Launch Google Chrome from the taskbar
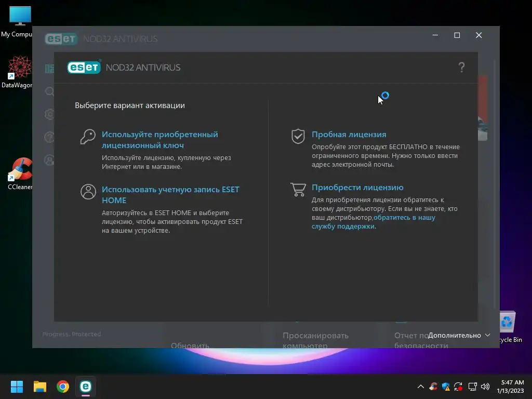Screen dimensions: 532x399 [x=63, y=387]
